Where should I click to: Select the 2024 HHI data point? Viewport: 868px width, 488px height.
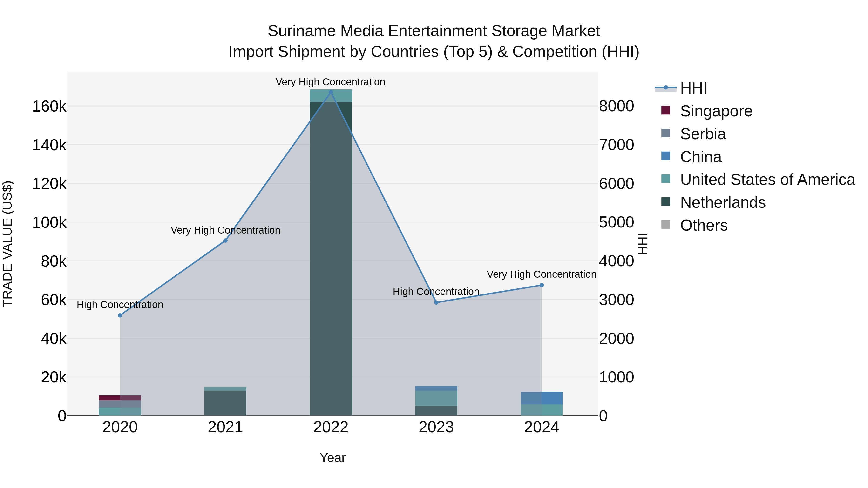tap(542, 285)
